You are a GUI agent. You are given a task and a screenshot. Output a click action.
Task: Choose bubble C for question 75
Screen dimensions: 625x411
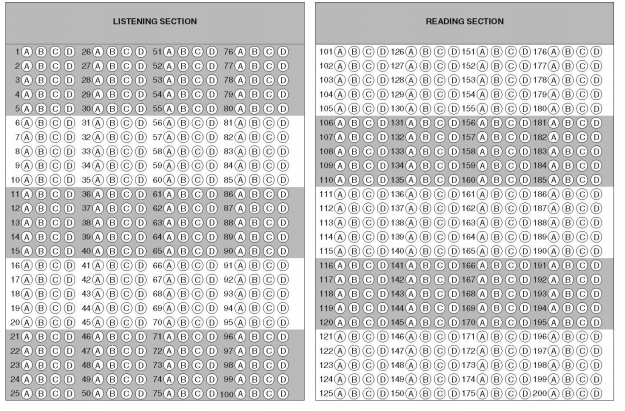tap(198, 394)
